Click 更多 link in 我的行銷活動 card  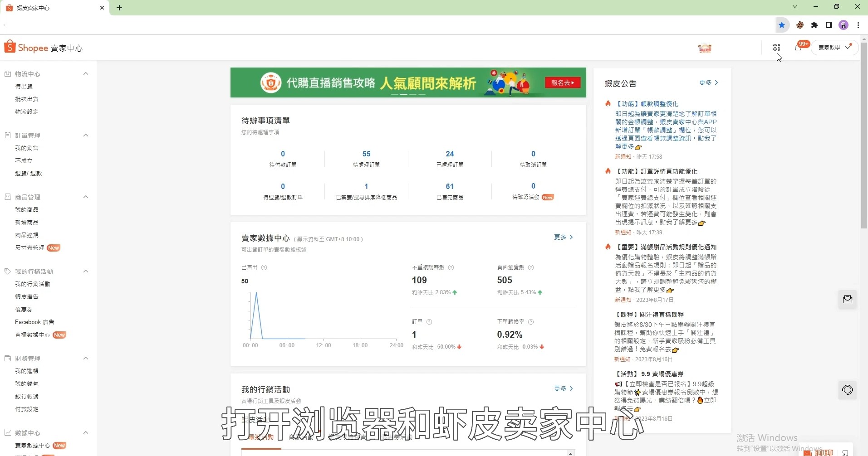pyautogui.click(x=564, y=388)
